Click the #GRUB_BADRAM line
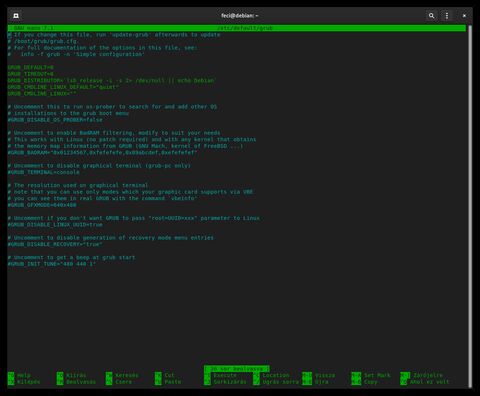480x396 pixels. tap(102, 153)
